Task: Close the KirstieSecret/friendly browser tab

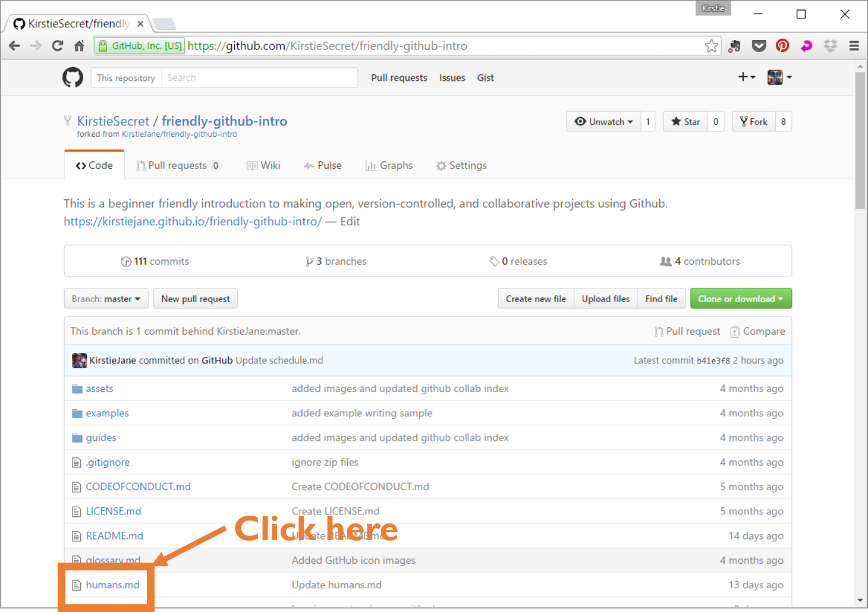Action: [x=140, y=24]
